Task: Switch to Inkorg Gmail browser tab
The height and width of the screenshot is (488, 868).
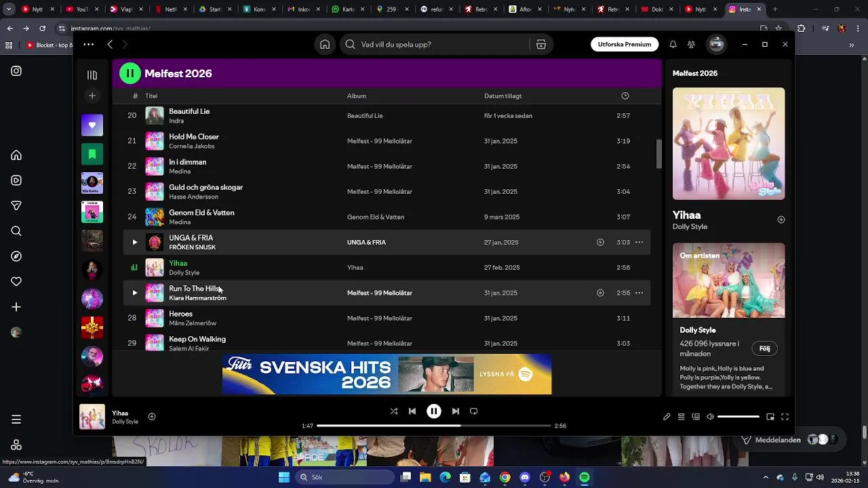Action: point(302,9)
